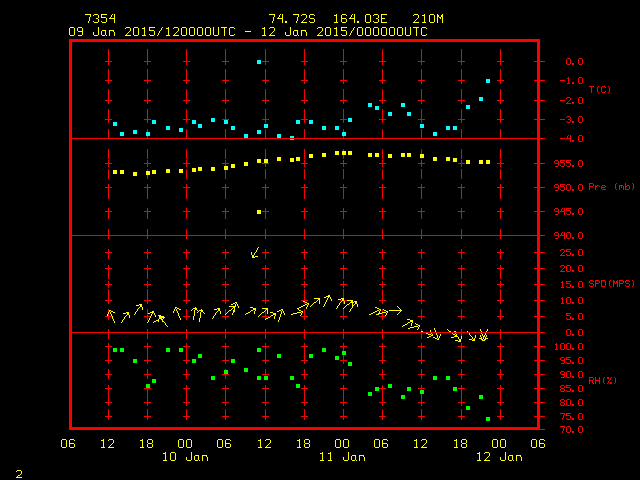Click the 85.0 humidity tick label
The image size is (640, 480).
tap(571, 389)
